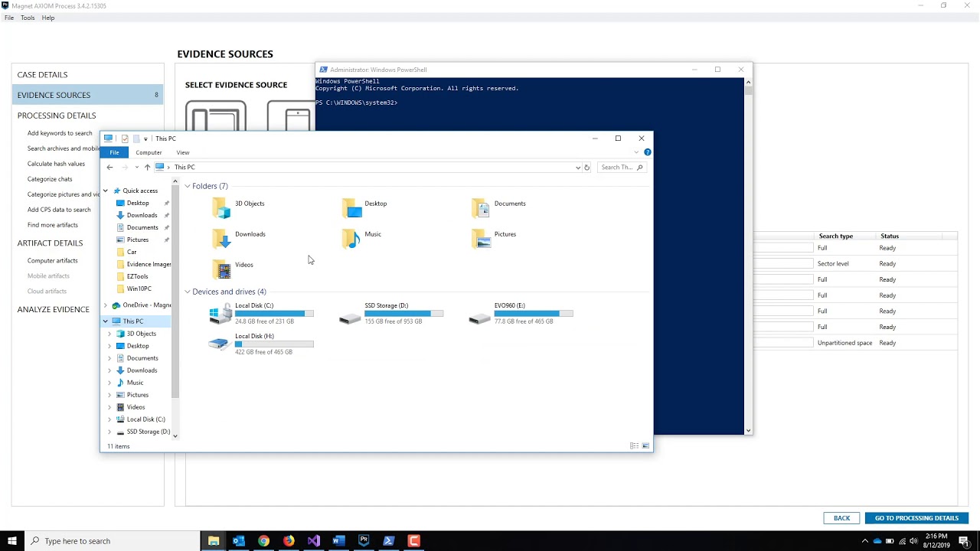980x551 pixels.
Task: Open Word from the taskbar
Action: point(338,541)
